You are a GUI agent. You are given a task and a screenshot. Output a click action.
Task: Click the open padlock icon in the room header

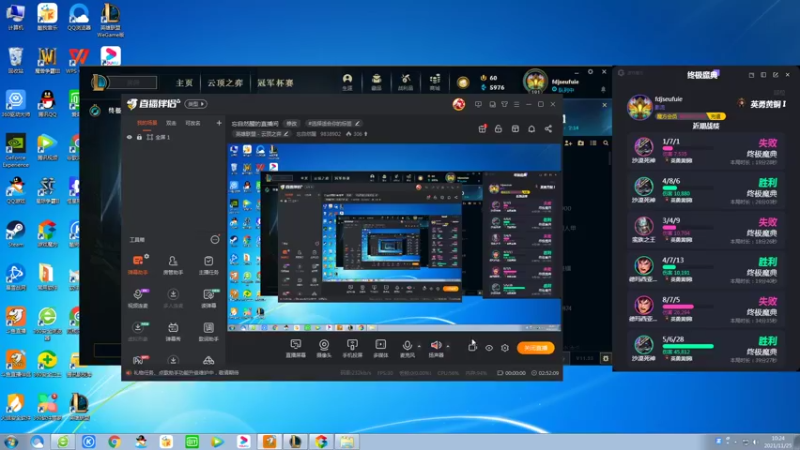point(498,129)
